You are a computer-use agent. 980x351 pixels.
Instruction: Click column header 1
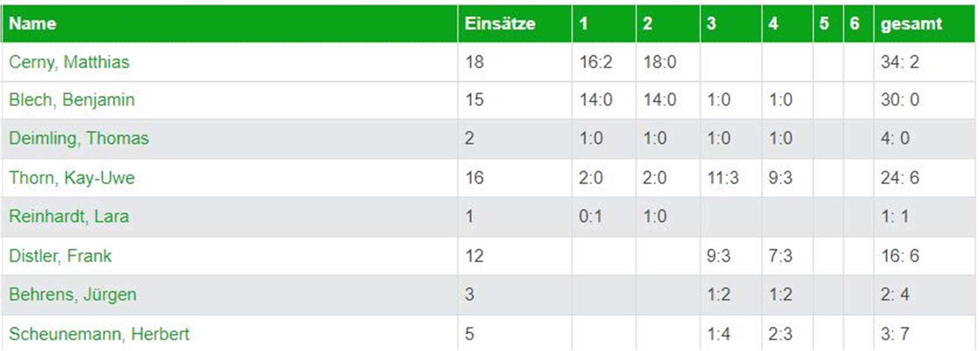583,23
